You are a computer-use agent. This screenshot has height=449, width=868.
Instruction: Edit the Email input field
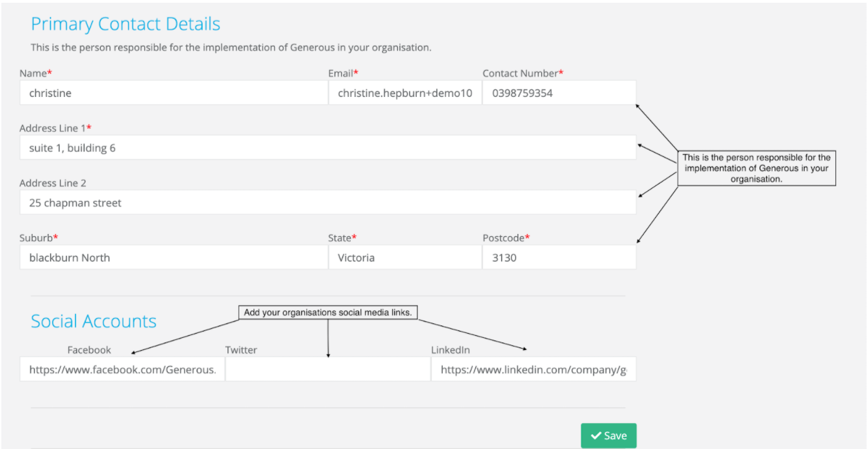point(405,93)
